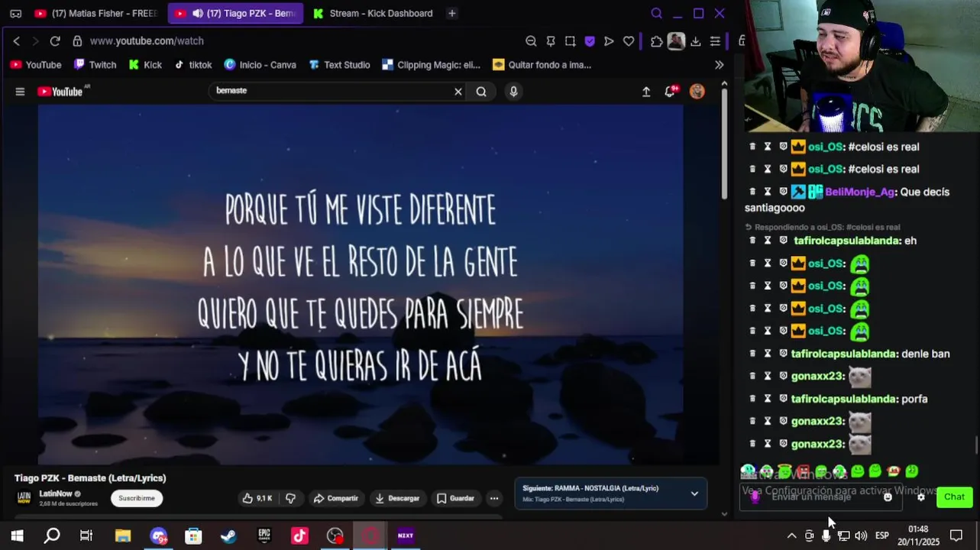Delete the BeliMonje_Ag message with trash icon
This screenshot has height=550, width=980.
752,192
